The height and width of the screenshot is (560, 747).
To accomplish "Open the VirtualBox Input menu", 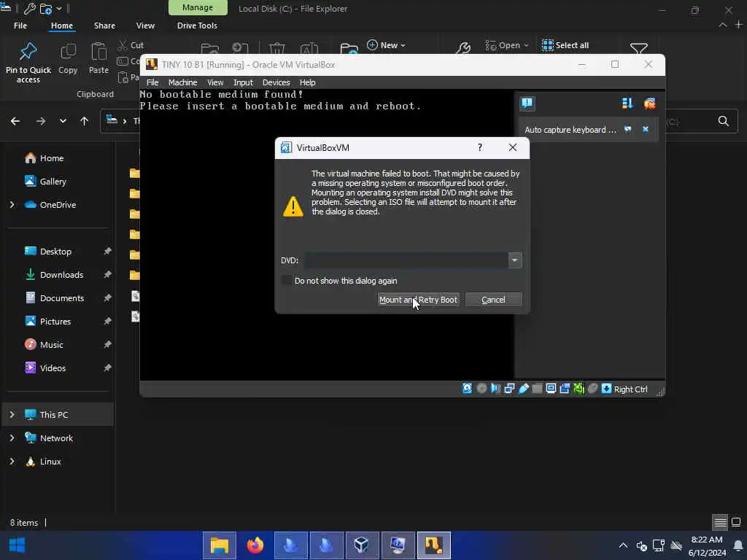I will pyautogui.click(x=243, y=82).
